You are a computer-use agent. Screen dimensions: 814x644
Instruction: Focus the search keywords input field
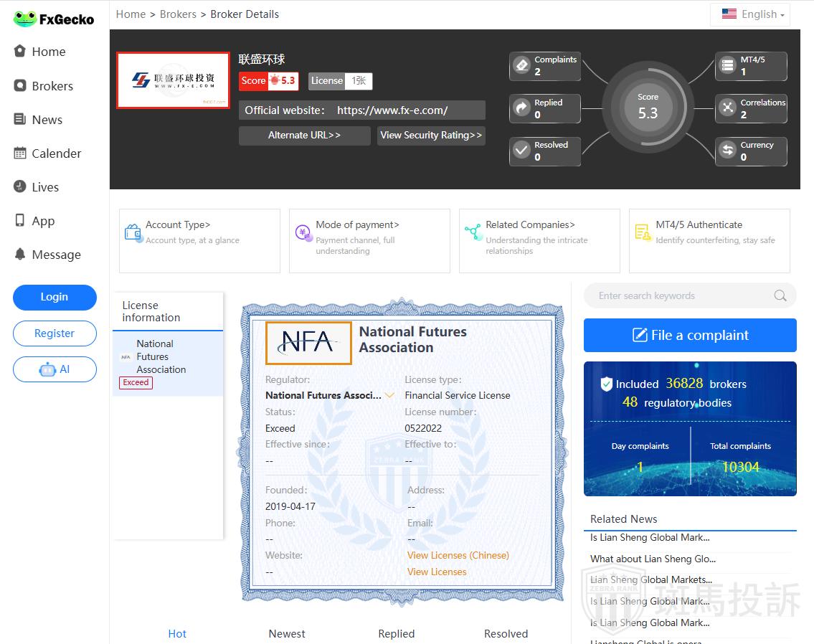point(678,295)
